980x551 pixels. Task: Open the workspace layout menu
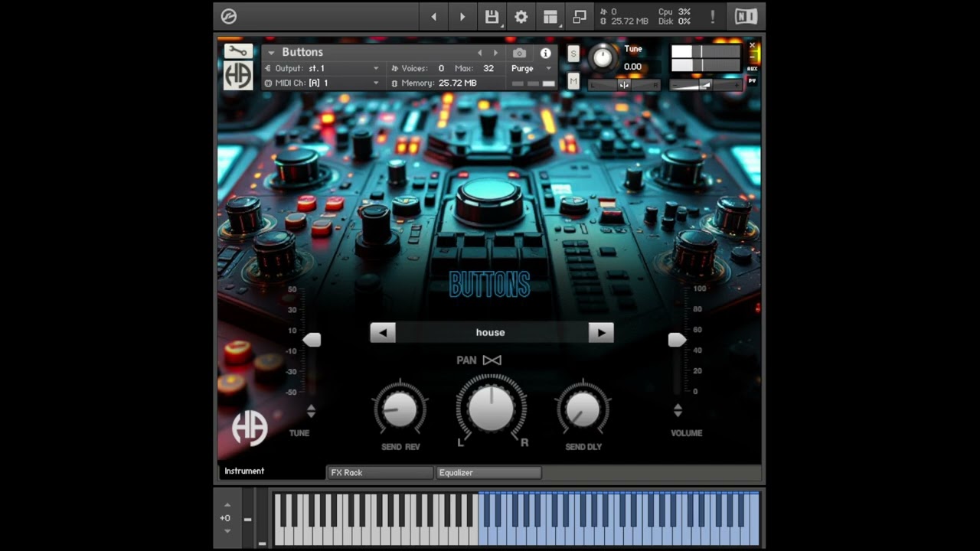point(550,17)
